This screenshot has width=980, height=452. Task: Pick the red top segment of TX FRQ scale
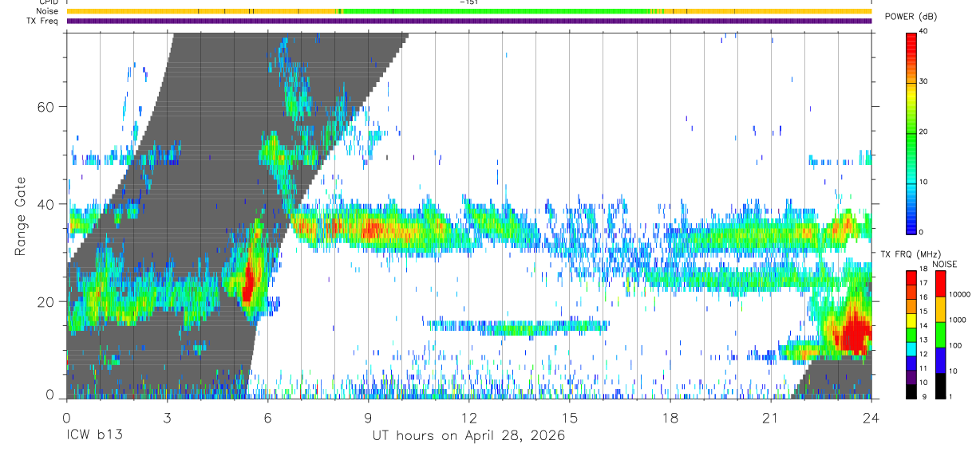911,277
